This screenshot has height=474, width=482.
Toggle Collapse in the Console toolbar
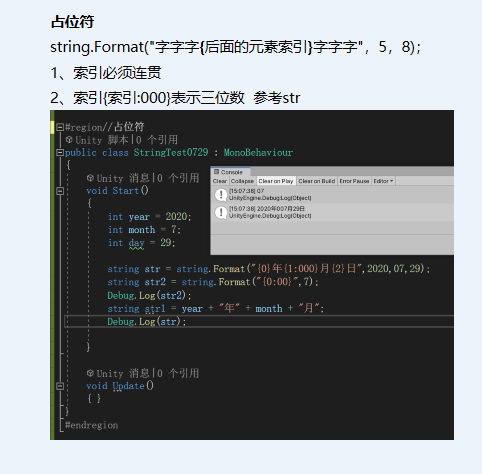pos(242,181)
